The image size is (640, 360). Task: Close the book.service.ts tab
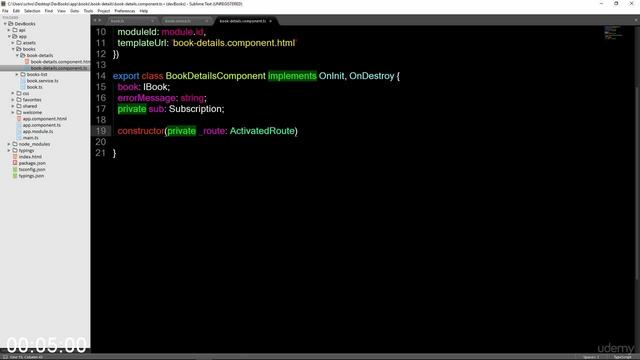(x=206, y=21)
